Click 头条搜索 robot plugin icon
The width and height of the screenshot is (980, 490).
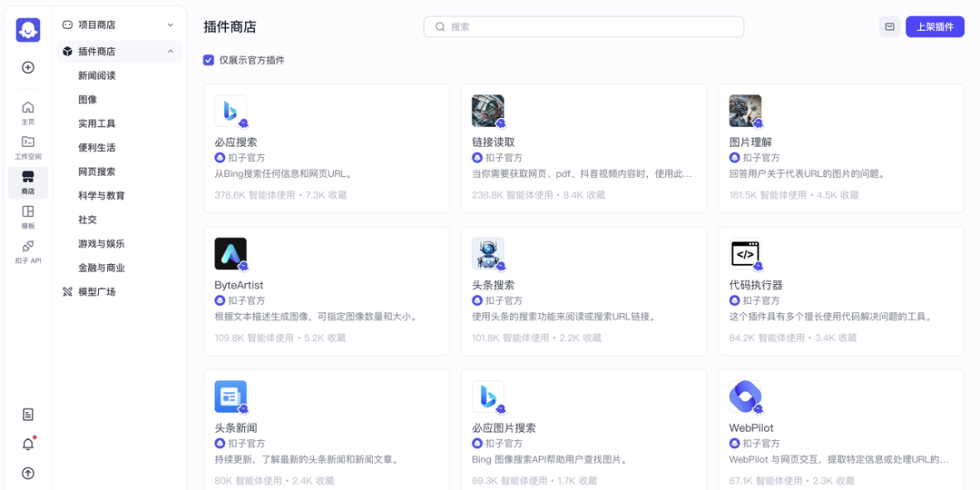pos(488,254)
